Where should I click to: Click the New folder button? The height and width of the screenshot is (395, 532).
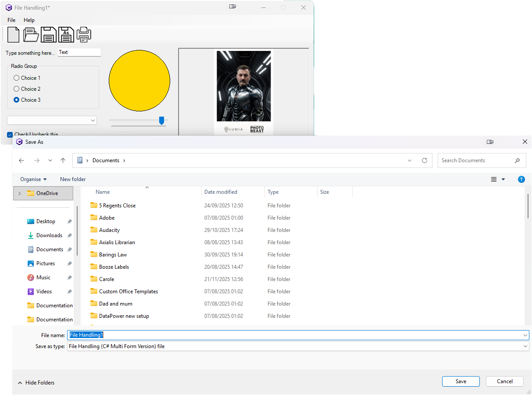pyautogui.click(x=72, y=179)
